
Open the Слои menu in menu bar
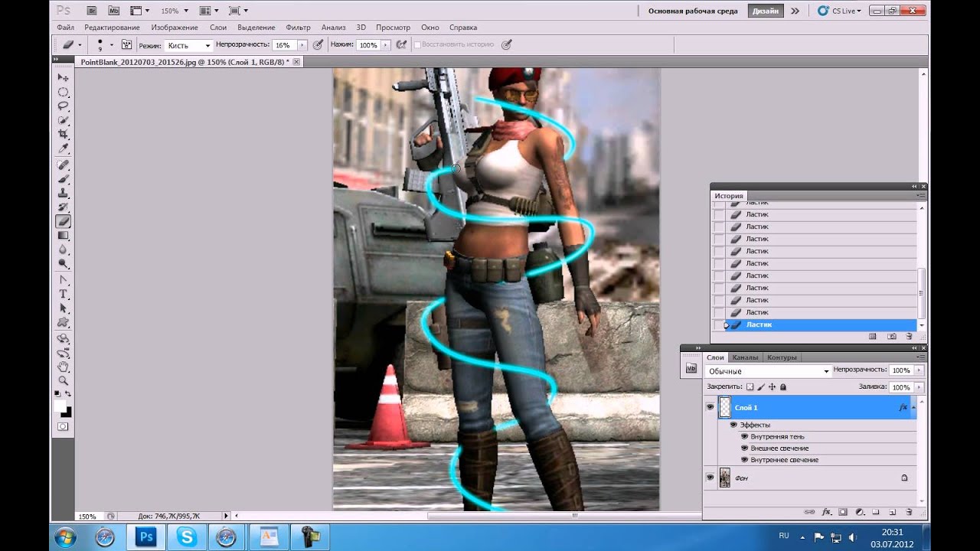[218, 28]
